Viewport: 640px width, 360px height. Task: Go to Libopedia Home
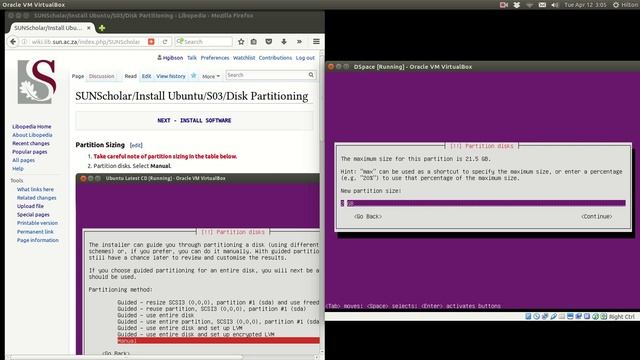click(31, 127)
